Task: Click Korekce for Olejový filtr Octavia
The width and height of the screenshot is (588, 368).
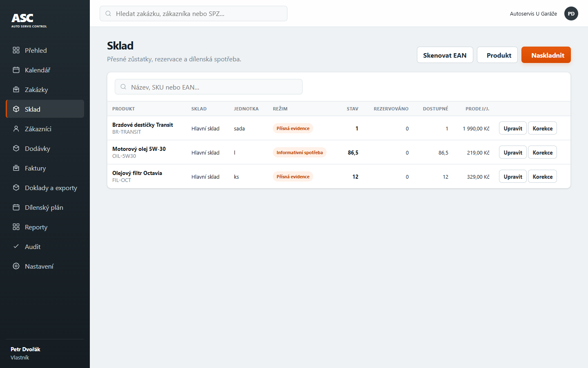Action: (543, 177)
